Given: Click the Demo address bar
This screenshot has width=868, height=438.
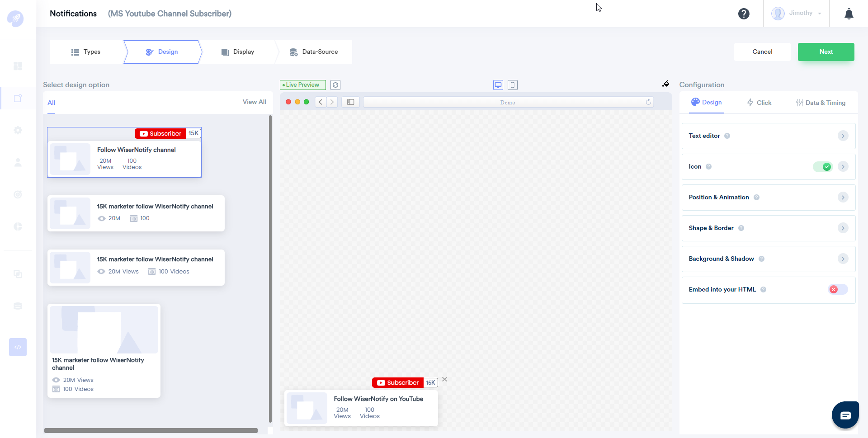Looking at the screenshot, I should click(508, 102).
